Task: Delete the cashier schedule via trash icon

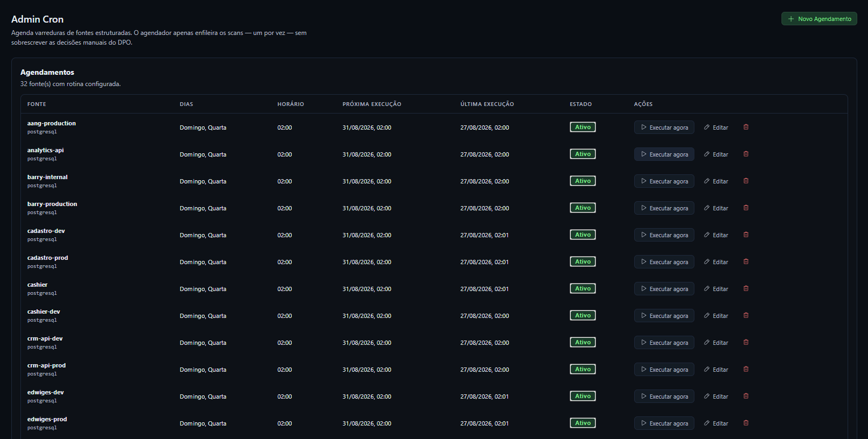Action: [746, 289]
